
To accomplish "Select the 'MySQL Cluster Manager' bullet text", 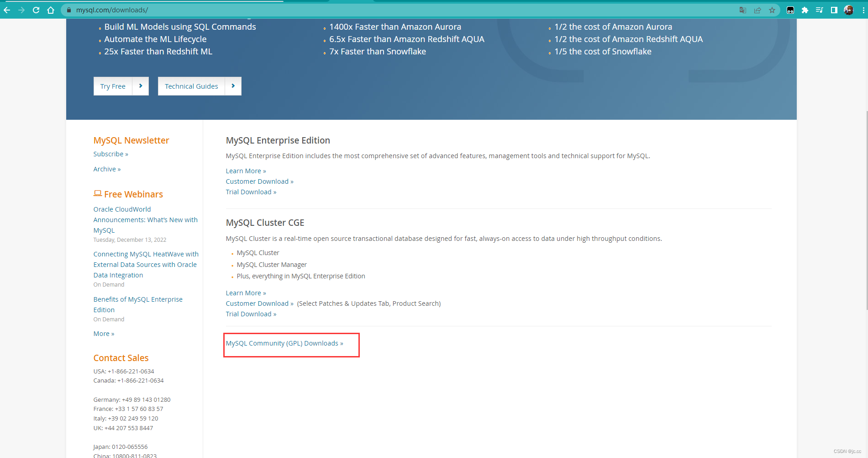I will (x=272, y=265).
